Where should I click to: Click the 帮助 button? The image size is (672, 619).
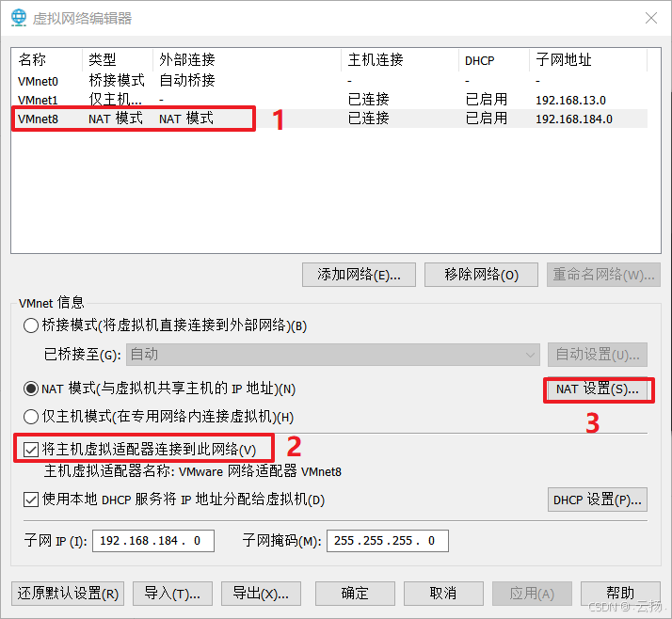620,594
